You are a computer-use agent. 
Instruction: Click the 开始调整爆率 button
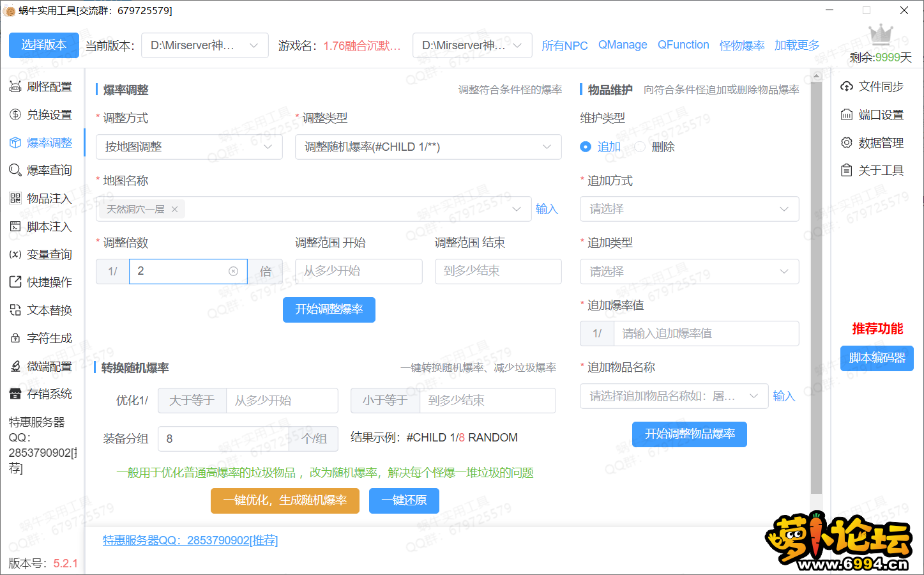click(x=329, y=309)
